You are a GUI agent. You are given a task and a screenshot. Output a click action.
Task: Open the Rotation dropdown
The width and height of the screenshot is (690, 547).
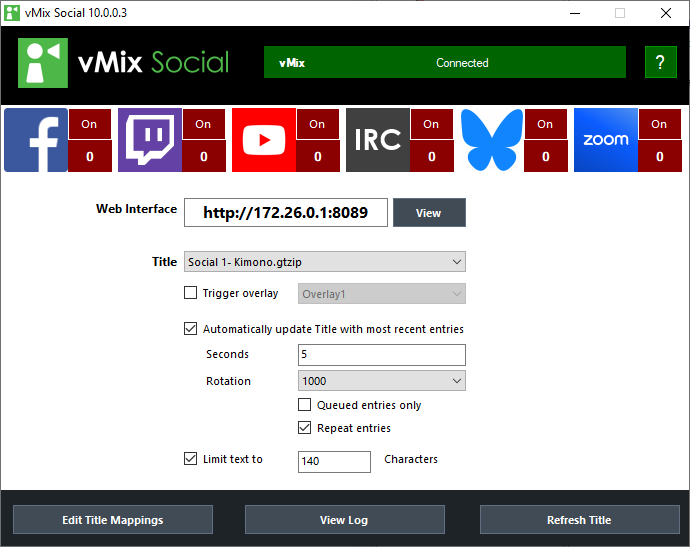click(381, 381)
